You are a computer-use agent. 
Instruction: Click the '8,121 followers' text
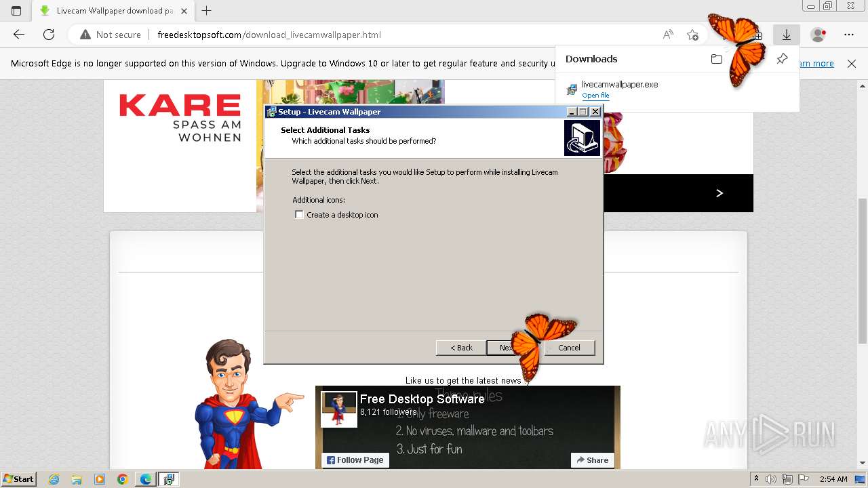click(388, 411)
